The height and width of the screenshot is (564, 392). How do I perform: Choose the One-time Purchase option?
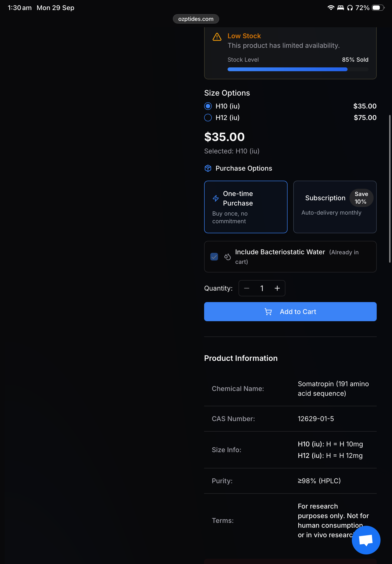(246, 207)
